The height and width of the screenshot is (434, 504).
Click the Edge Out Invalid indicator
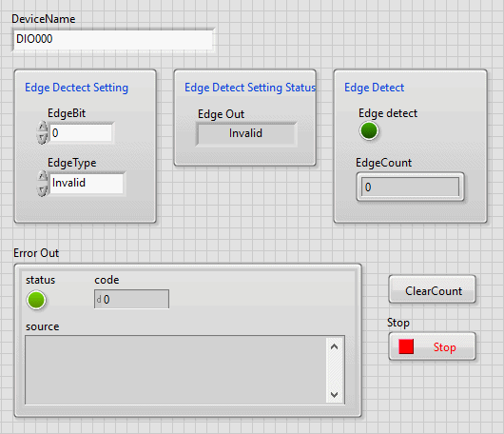[246, 133]
